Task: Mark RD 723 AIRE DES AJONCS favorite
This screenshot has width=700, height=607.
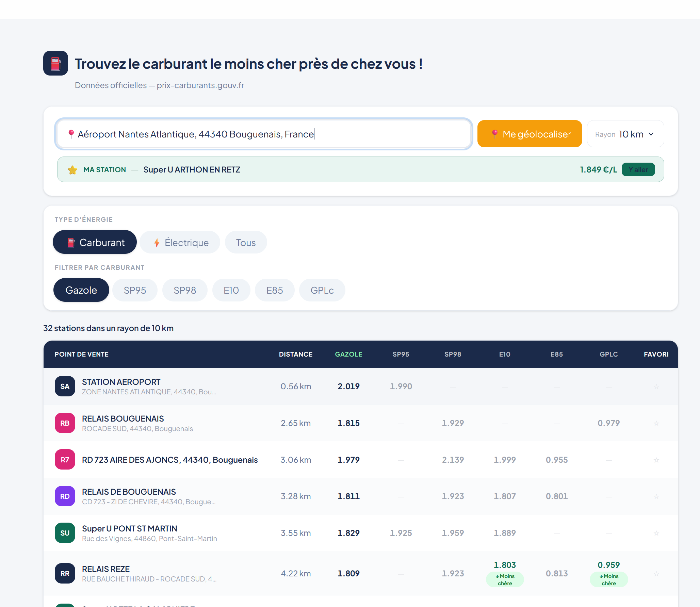Action: [x=656, y=460]
